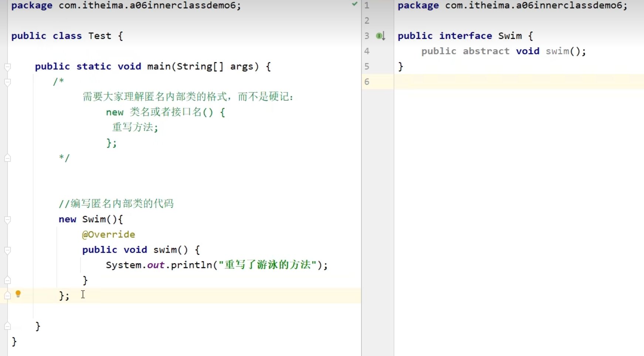Click line number 1 in right editor gutter
Viewport: 644px width, 356px height.
[367, 6]
